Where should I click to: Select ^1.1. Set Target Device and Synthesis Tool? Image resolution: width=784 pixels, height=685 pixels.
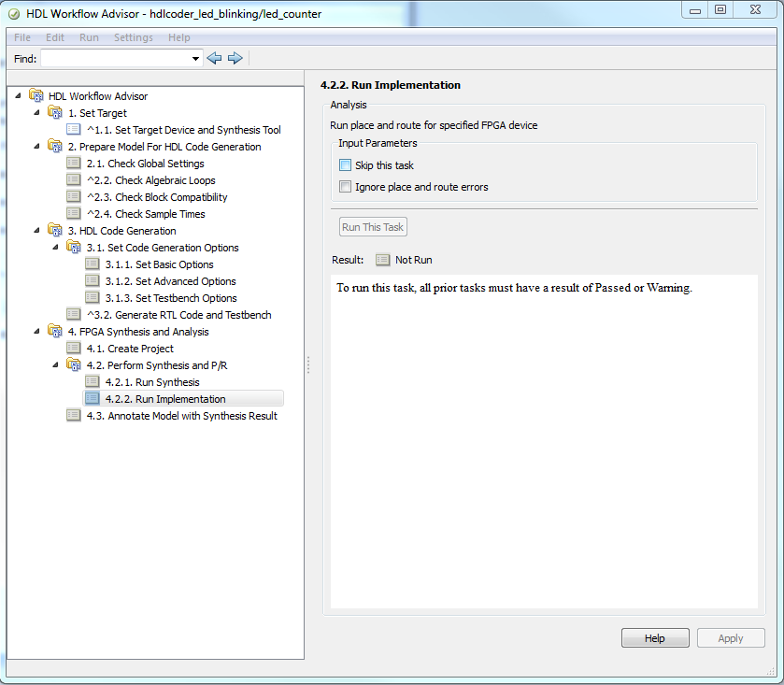tap(183, 130)
